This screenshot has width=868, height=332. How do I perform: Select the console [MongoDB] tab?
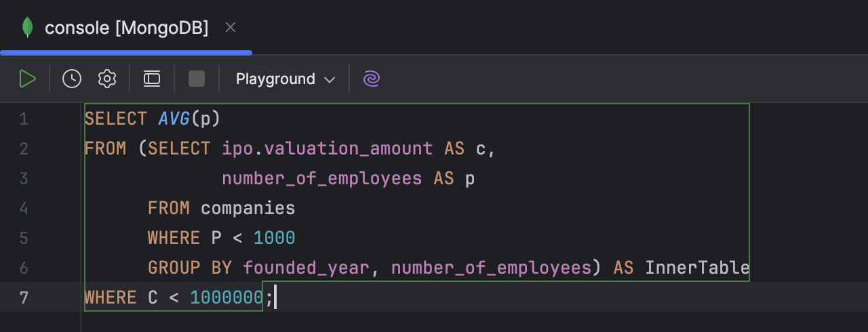coord(126,28)
